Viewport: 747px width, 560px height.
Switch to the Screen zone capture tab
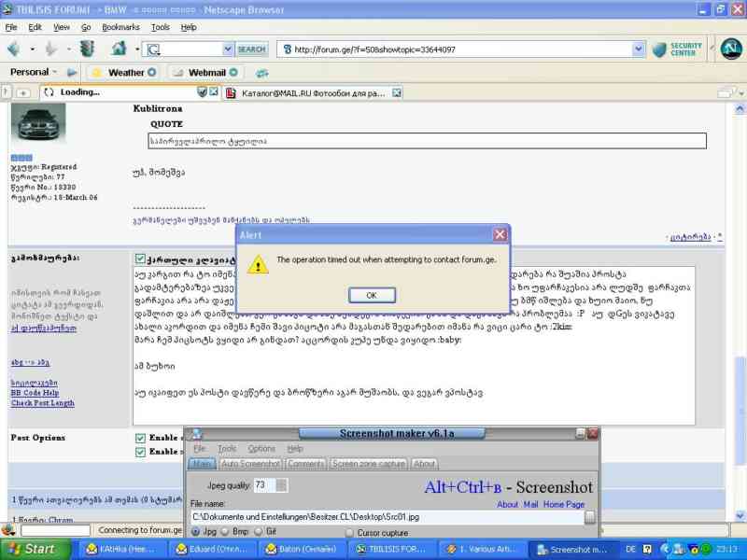click(369, 464)
